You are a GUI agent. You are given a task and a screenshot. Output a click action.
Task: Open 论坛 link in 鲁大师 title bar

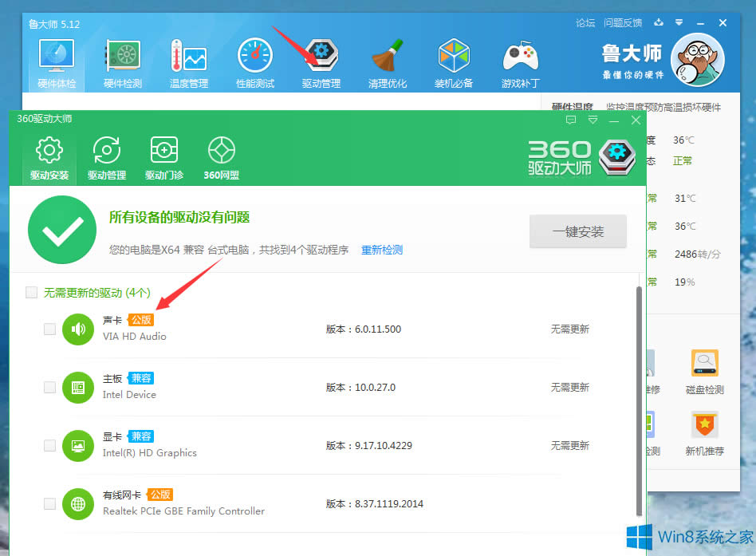tap(585, 22)
